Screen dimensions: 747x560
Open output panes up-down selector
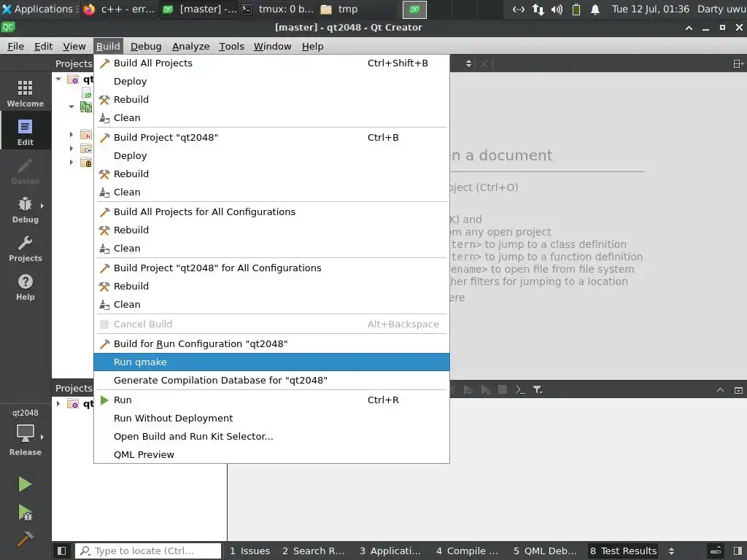pos(671,551)
